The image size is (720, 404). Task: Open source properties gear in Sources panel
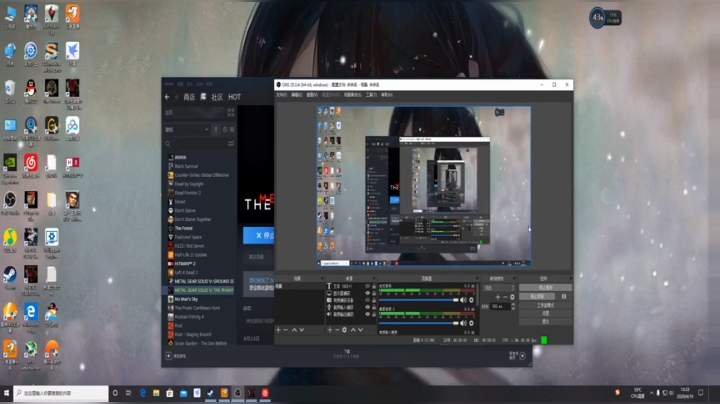coord(344,330)
